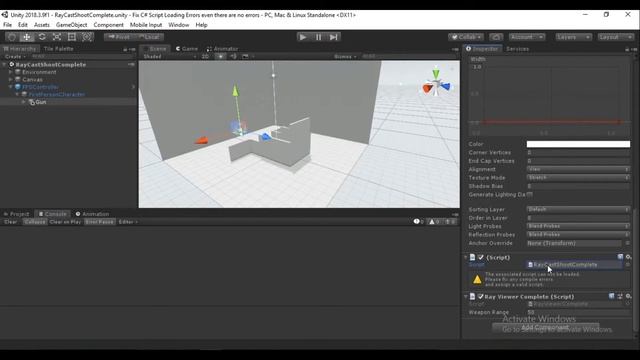Select the Rotate tool in the toolbar
The height and width of the screenshot is (360, 640).
tap(42, 37)
